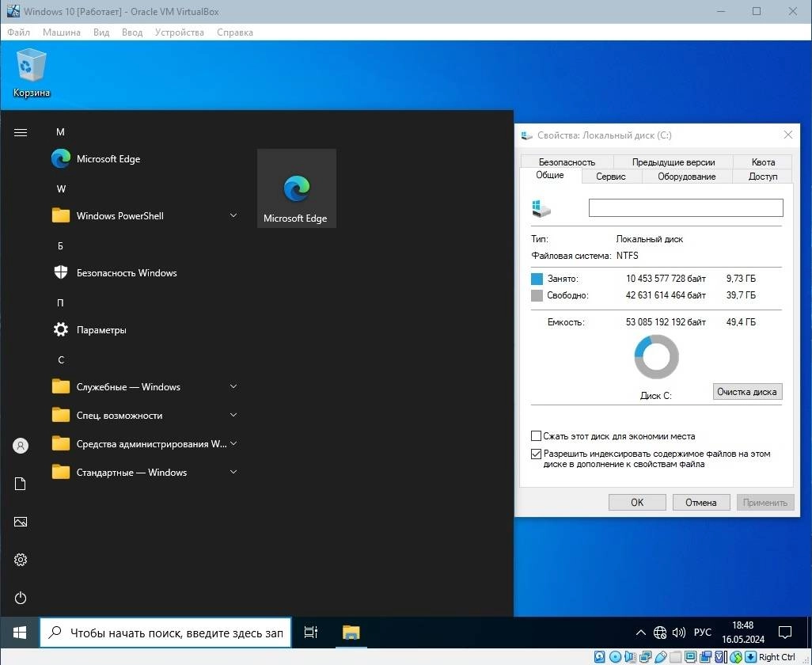Viewport: 812px width, 665px height.
Task: Click the Очистка диска button
Action: tap(747, 392)
